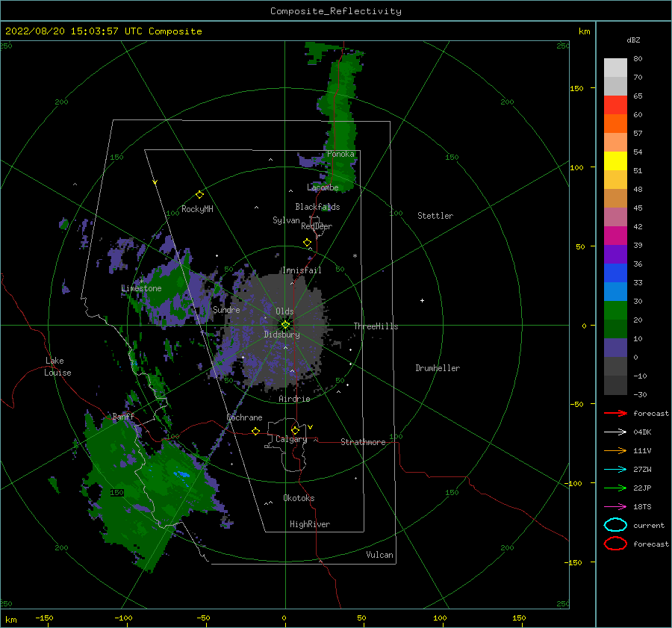The width and height of the screenshot is (672, 628).
Task: Click the yellow swatch between 54 and 51
Action: click(x=615, y=161)
